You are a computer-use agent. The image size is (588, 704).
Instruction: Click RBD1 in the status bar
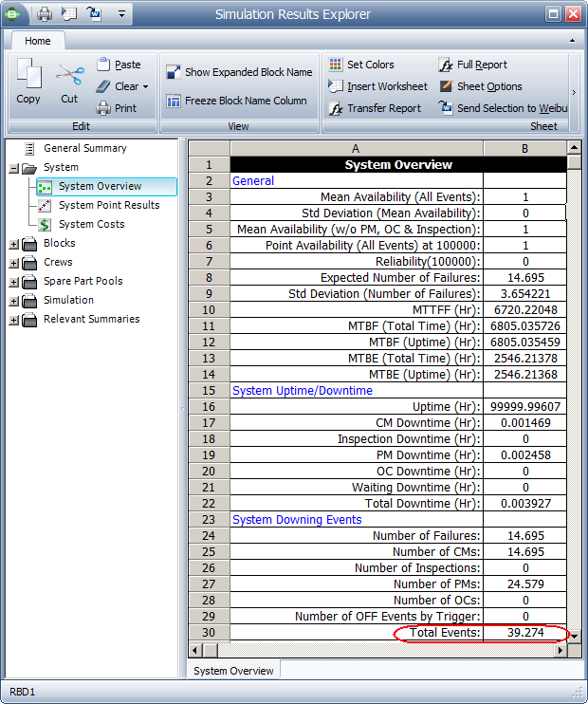[x=22, y=692]
